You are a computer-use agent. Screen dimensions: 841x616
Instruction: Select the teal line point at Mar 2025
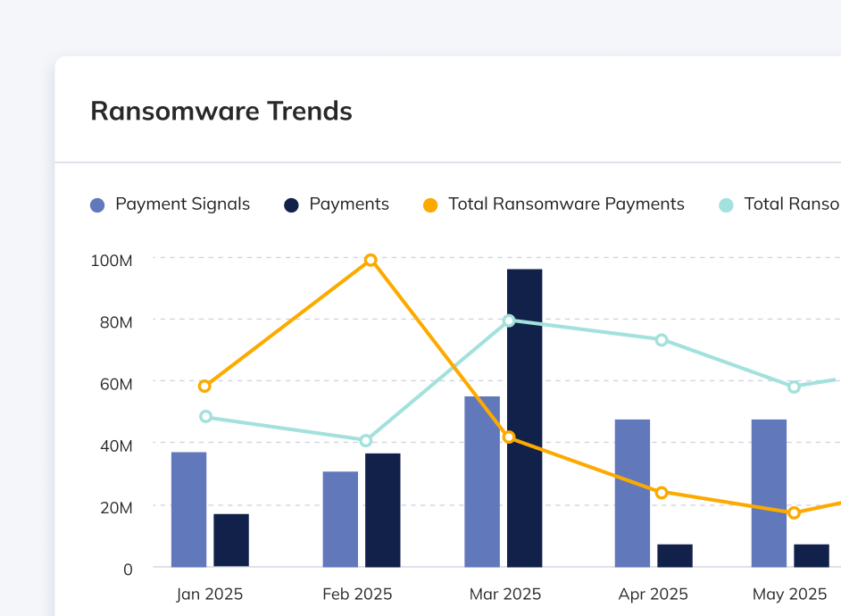(509, 320)
